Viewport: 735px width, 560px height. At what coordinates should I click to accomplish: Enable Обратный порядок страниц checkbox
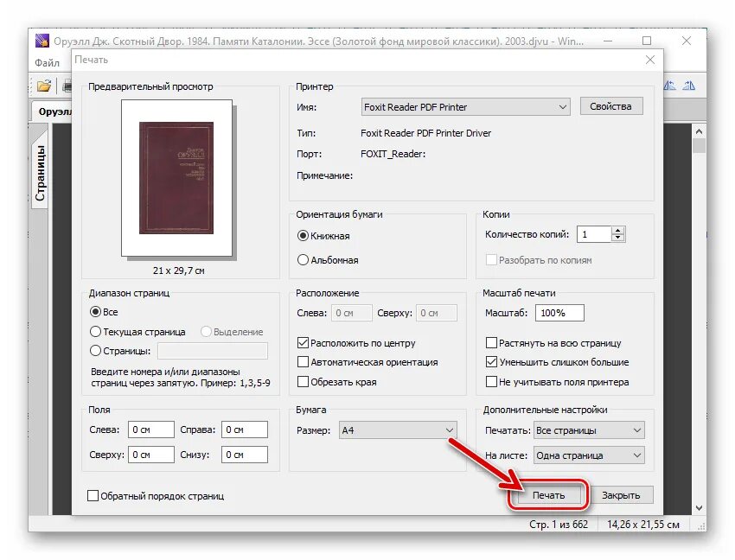[x=93, y=495]
